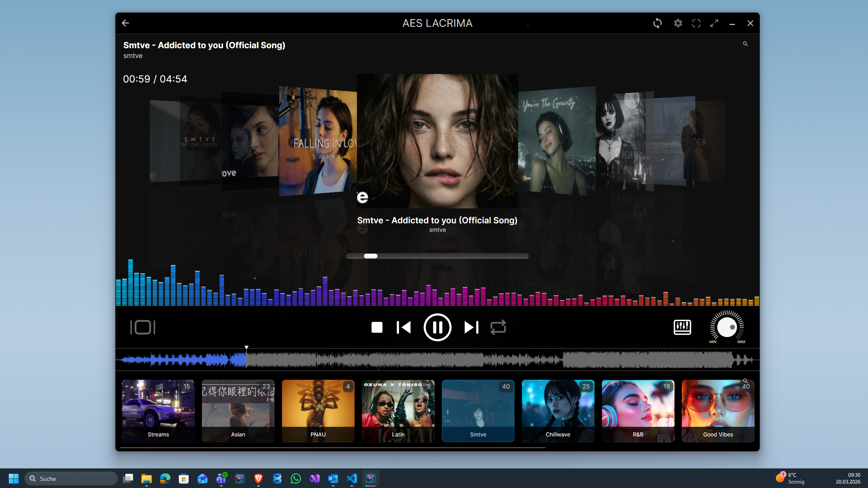The height and width of the screenshot is (488, 868).
Task: Open File Explorer from the taskbar
Action: click(x=146, y=478)
